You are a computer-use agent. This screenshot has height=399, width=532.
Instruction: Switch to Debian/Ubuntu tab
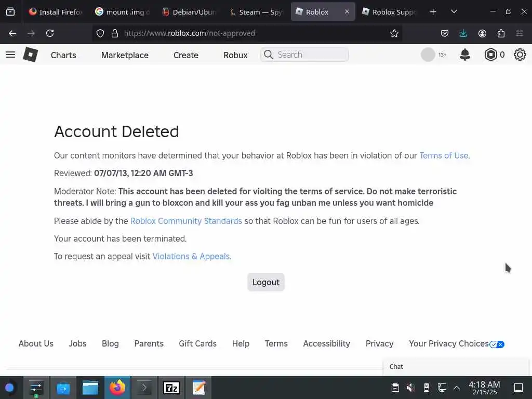[189, 12]
